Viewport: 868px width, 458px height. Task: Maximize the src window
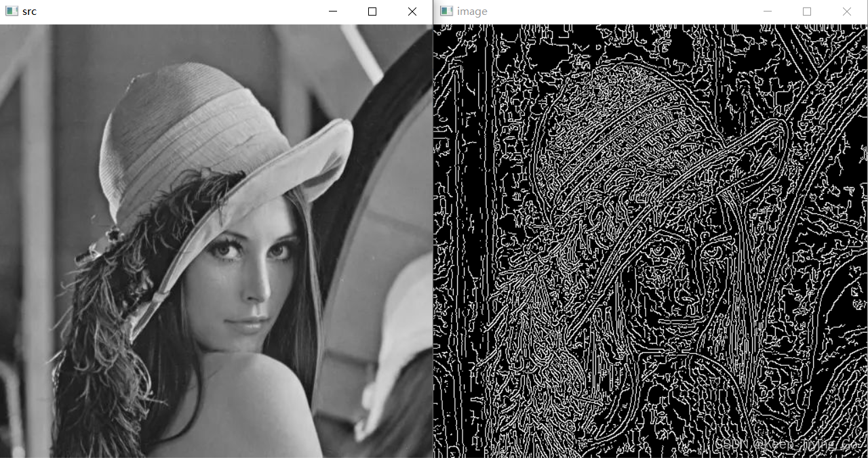click(x=372, y=11)
